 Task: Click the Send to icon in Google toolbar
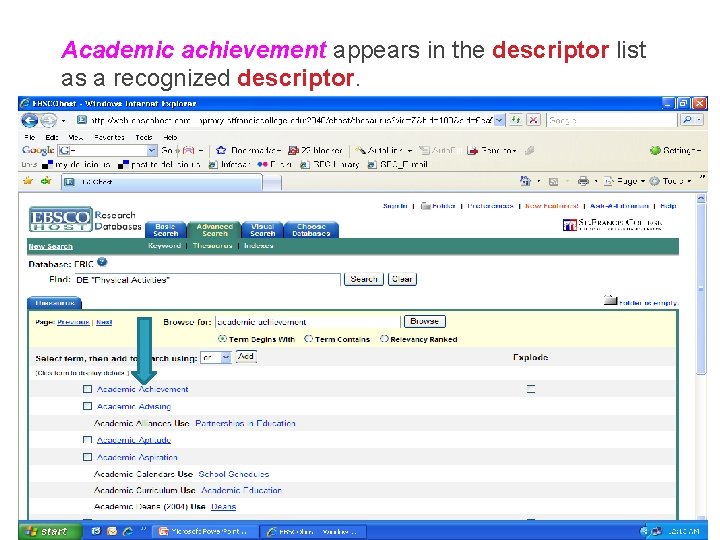(x=472, y=150)
